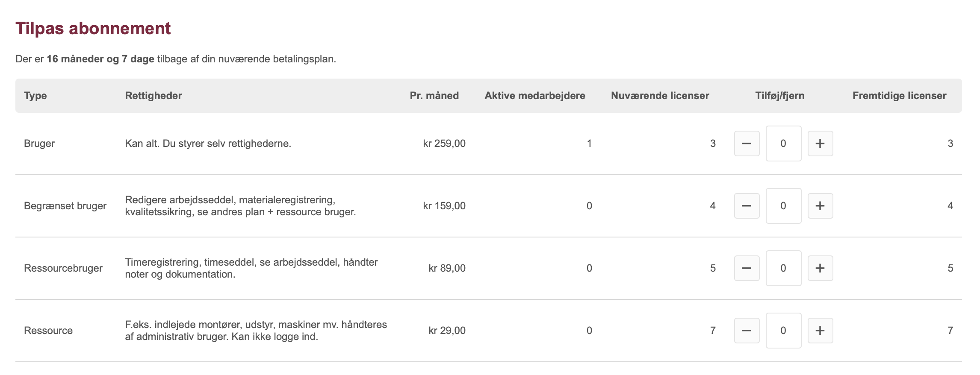This screenshot has width=980, height=375.
Task: Focus the Begrænset bruger quantity input
Action: [x=783, y=206]
